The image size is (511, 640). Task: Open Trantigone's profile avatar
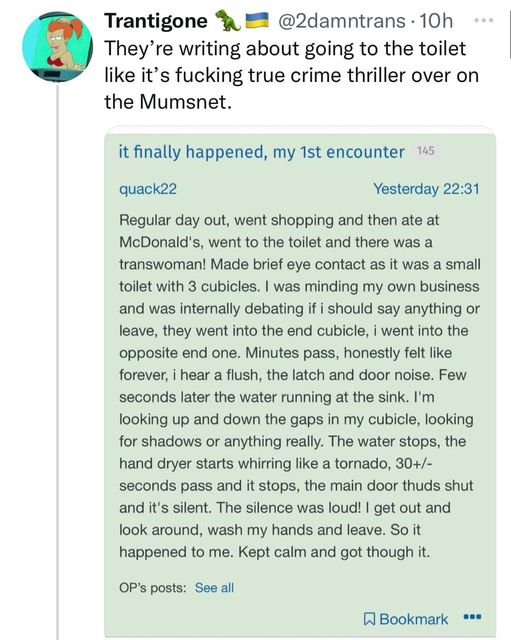57,47
